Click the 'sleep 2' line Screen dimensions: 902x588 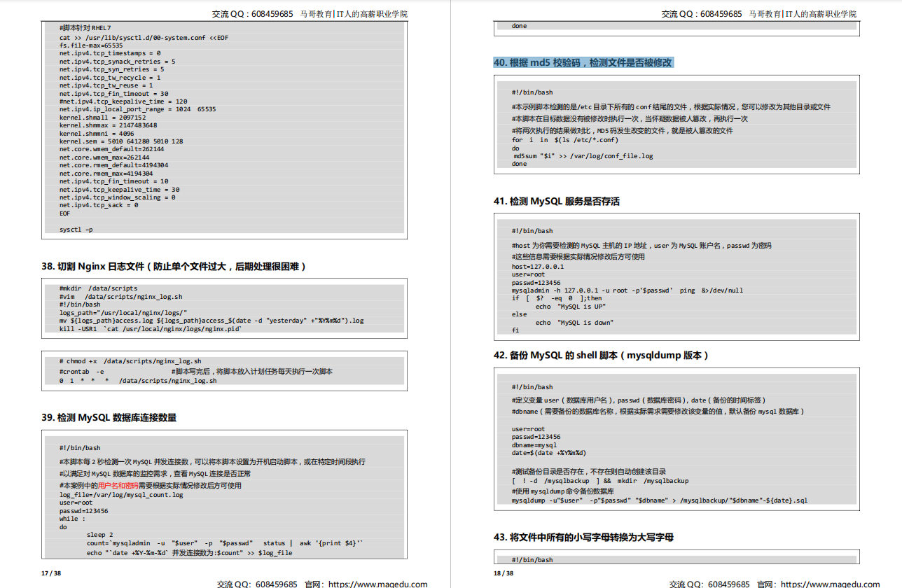pos(100,534)
